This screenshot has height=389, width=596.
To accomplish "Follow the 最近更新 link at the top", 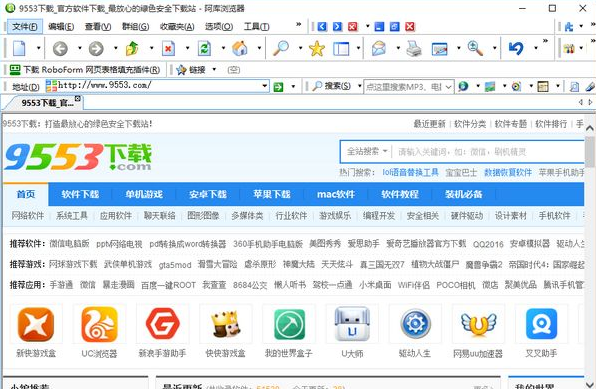I will (430, 124).
